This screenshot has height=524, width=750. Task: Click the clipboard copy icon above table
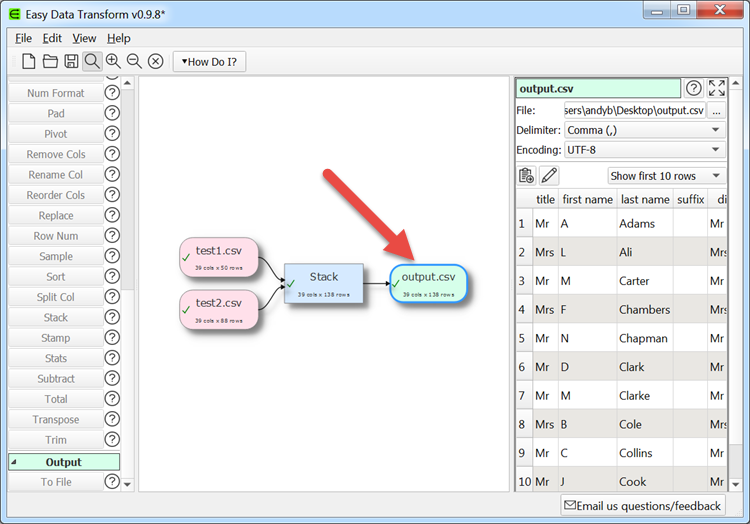527,176
